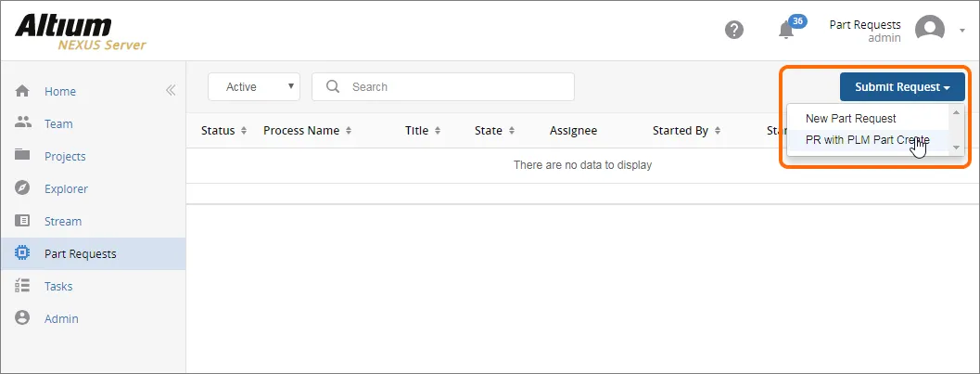Click the Submit Request button
The height and width of the screenshot is (374, 980).
tap(902, 87)
